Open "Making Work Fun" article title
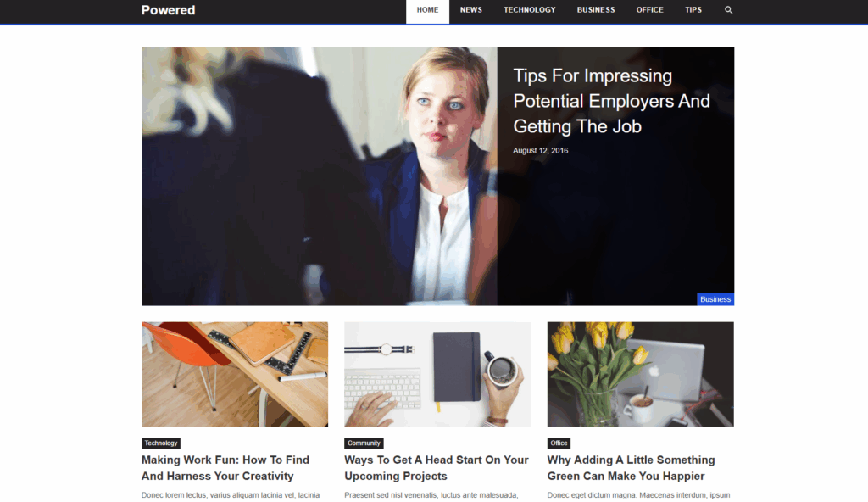Viewport: 868px width, 502px height. pyautogui.click(x=225, y=467)
